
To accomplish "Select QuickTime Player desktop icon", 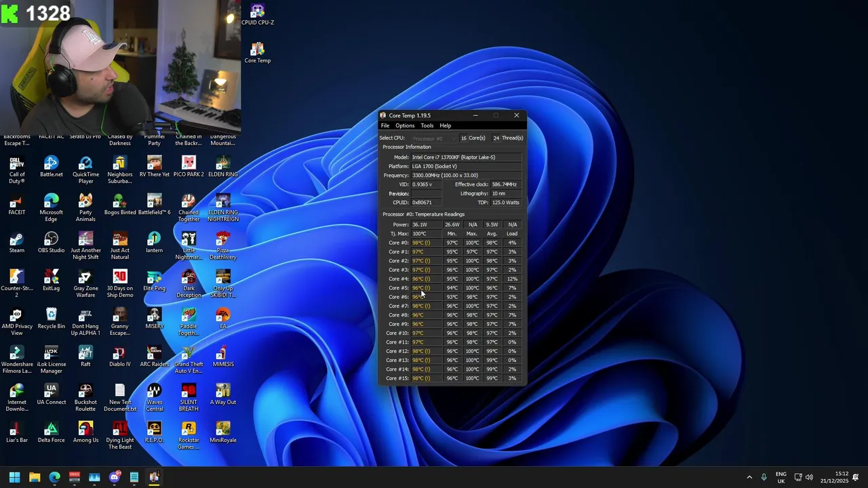I will (85, 170).
